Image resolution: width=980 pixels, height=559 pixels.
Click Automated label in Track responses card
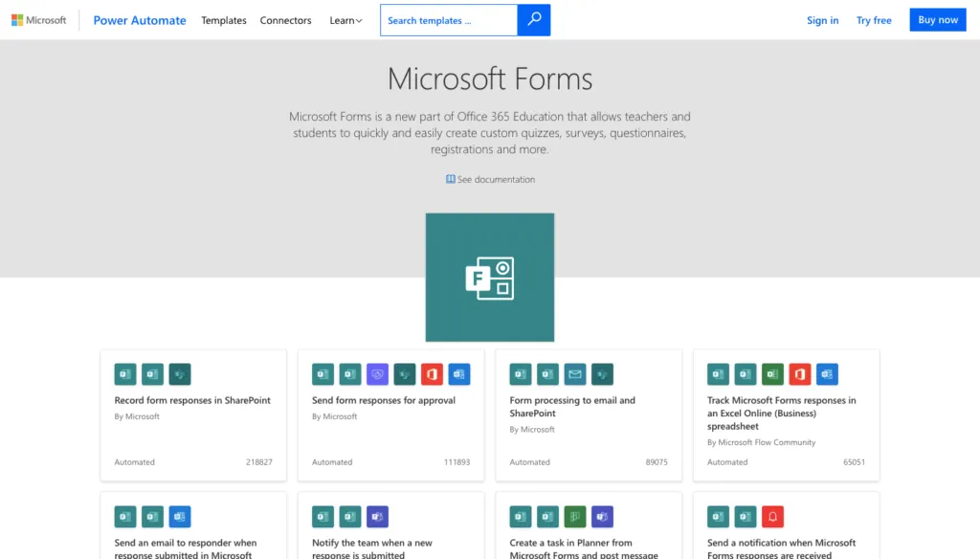coord(727,462)
